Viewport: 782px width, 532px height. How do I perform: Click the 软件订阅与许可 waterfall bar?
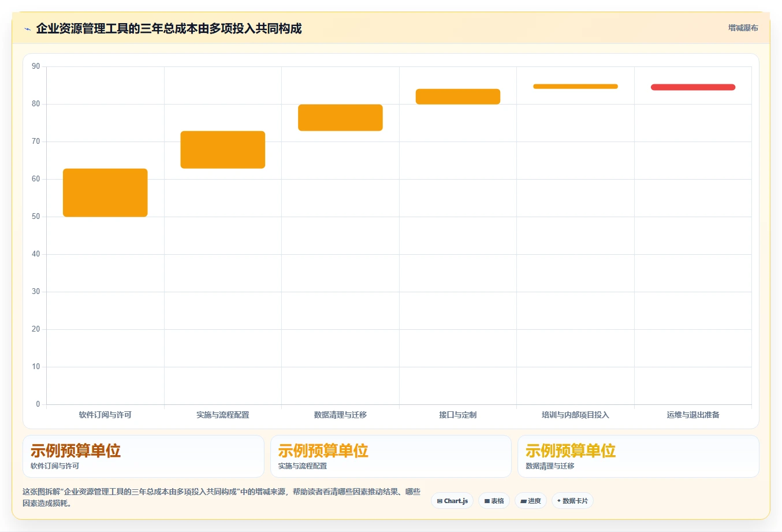pyautogui.click(x=105, y=193)
